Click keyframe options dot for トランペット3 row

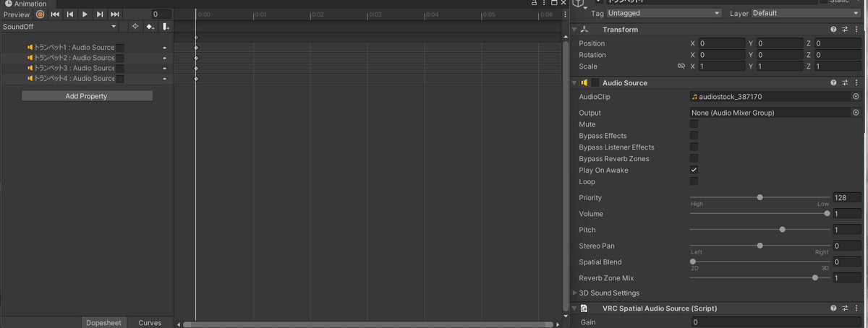(164, 68)
